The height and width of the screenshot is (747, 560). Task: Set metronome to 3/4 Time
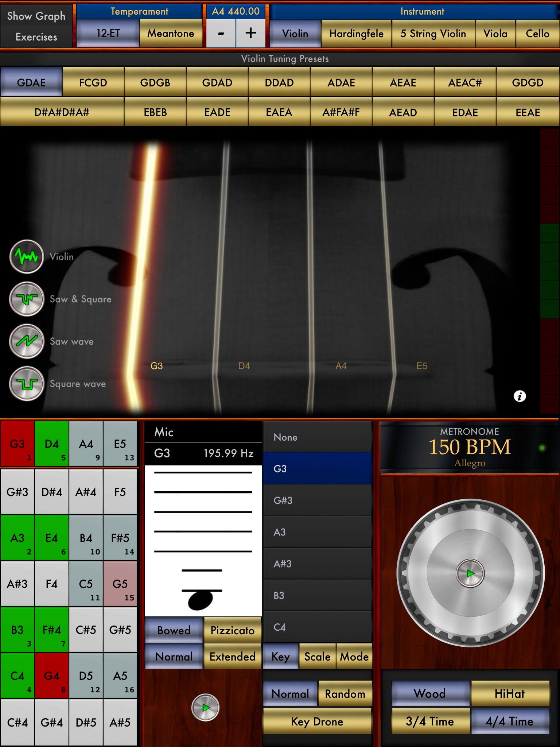click(x=430, y=721)
